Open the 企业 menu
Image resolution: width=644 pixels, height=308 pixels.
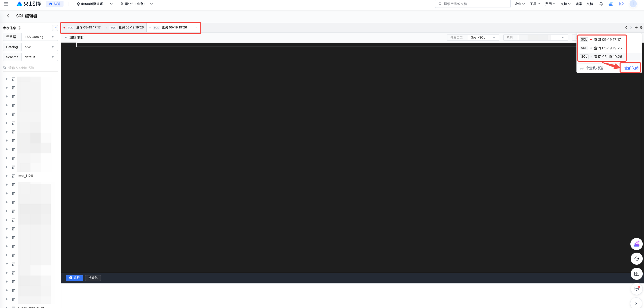519,4
